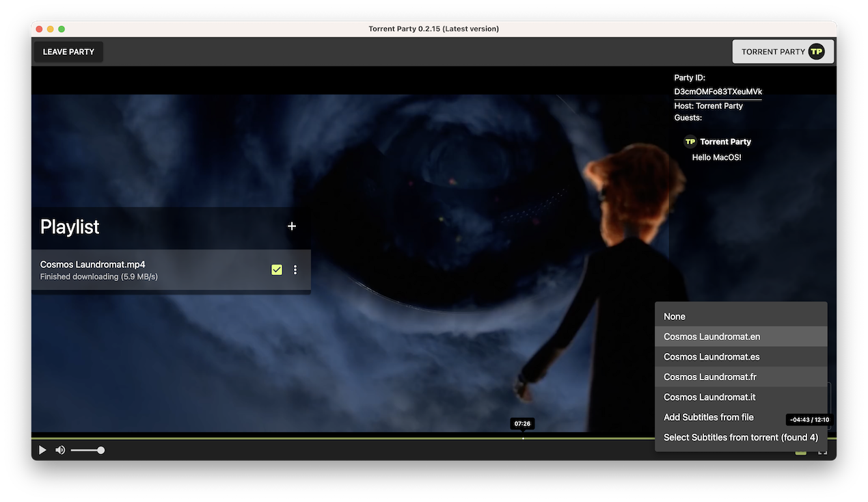The image size is (868, 502).
Task: Click the seek handle at 07:26
Action: [523, 438]
